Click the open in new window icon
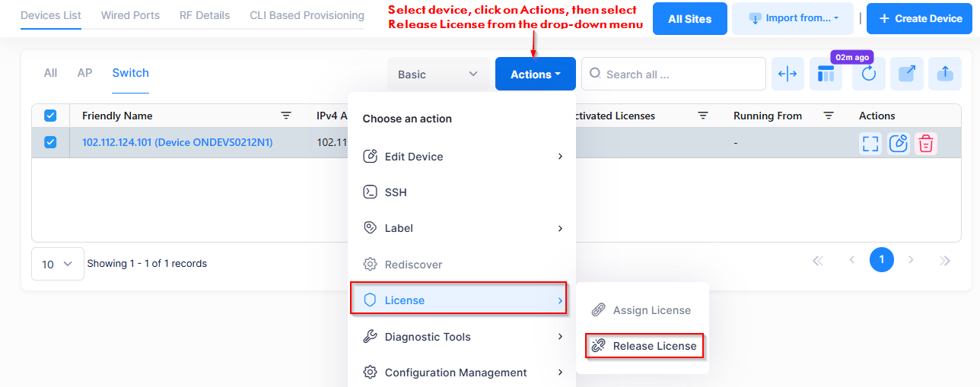The height and width of the screenshot is (387, 980). click(907, 74)
